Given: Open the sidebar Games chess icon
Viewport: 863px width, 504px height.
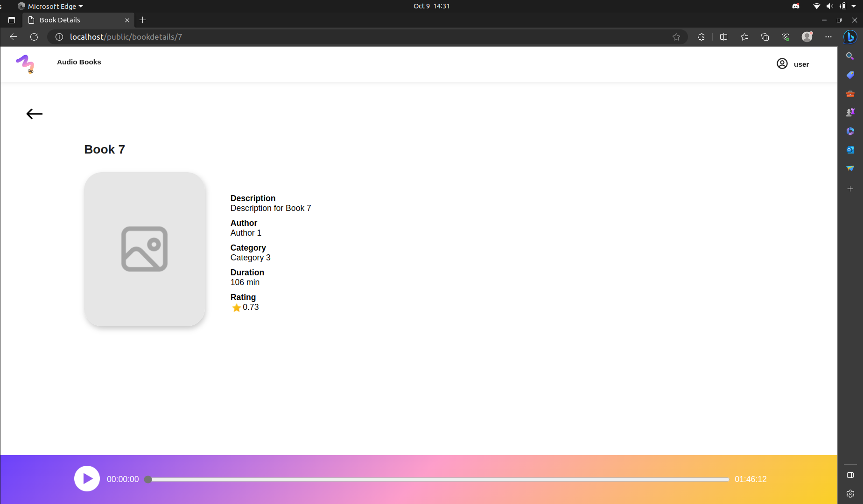Looking at the screenshot, I should coord(850,112).
